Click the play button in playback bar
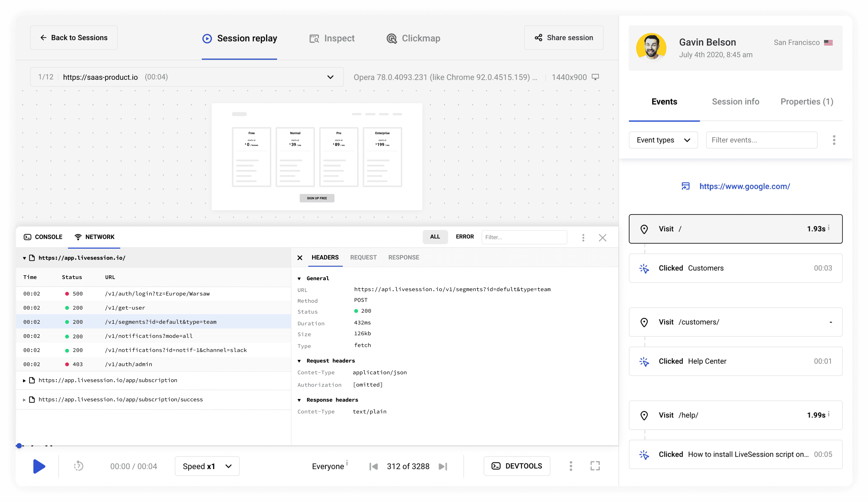868x502 pixels. [x=38, y=466]
